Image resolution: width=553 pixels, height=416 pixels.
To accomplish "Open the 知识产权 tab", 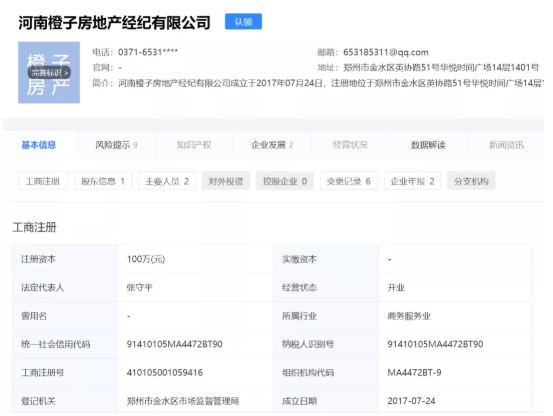I will point(194,145).
